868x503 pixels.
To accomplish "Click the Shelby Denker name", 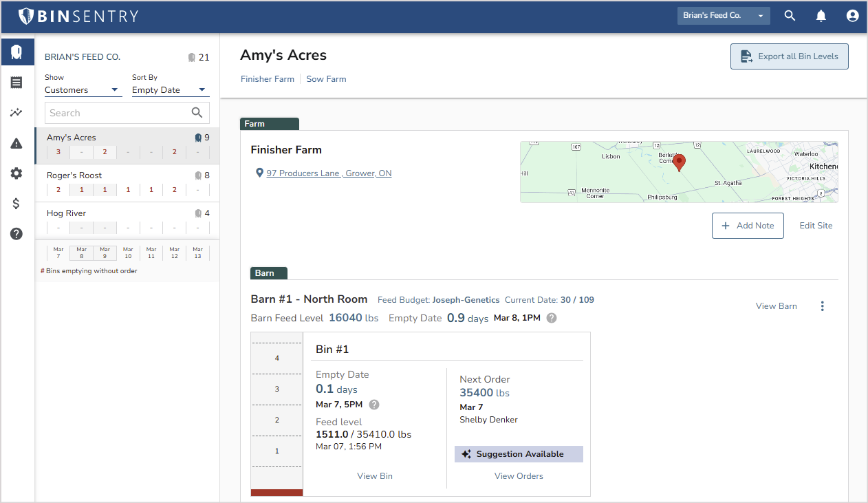I will (488, 420).
